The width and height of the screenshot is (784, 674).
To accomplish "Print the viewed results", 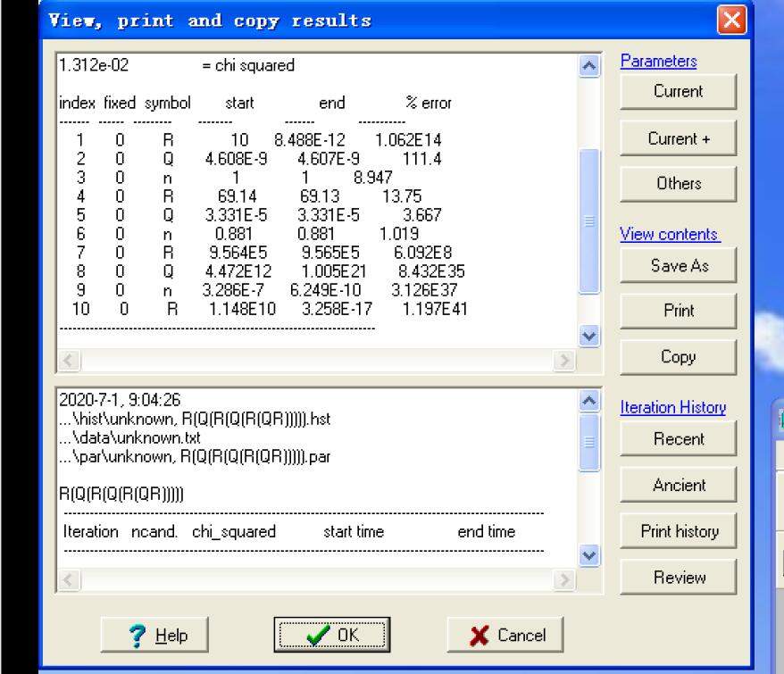I will click(x=678, y=311).
